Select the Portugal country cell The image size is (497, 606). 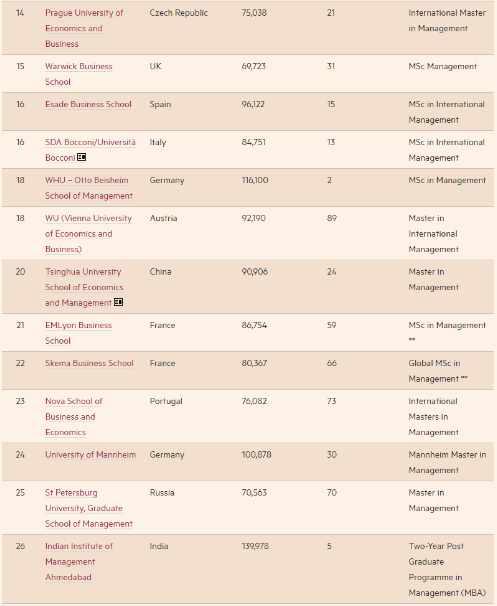(x=166, y=401)
